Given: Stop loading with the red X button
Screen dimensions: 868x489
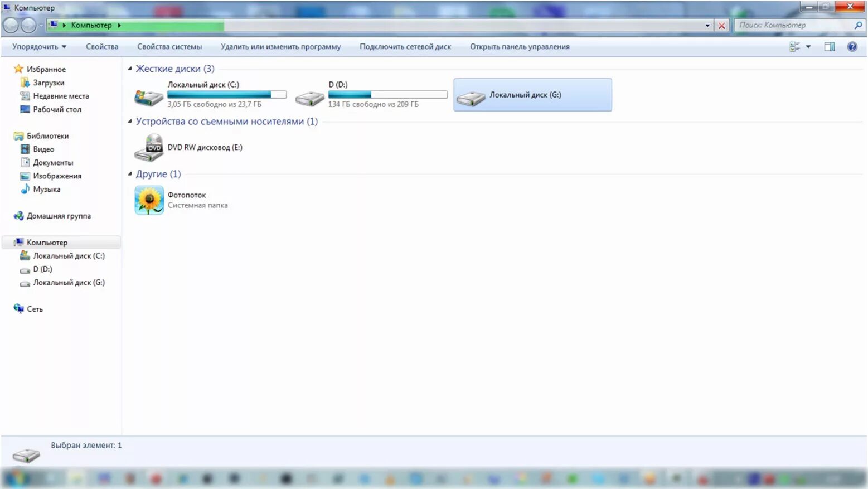Looking at the screenshot, I should pos(721,26).
